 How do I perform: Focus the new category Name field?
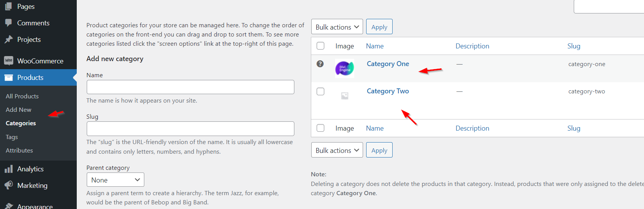click(190, 87)
